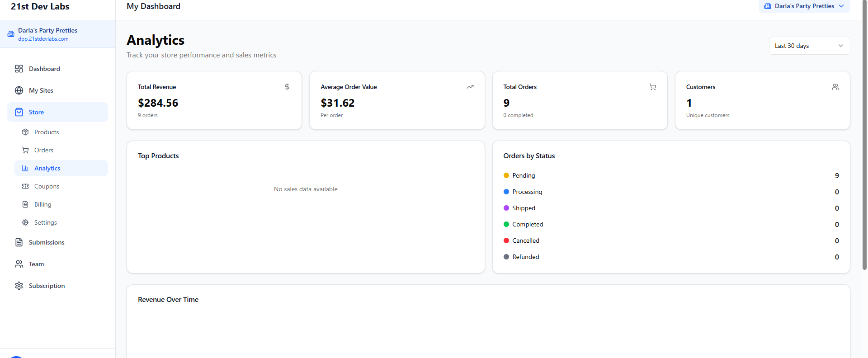Viewport: 868px width, 358px height.
Task: Click the 21st Dev Labs logo text
Action: click(40, 6)
